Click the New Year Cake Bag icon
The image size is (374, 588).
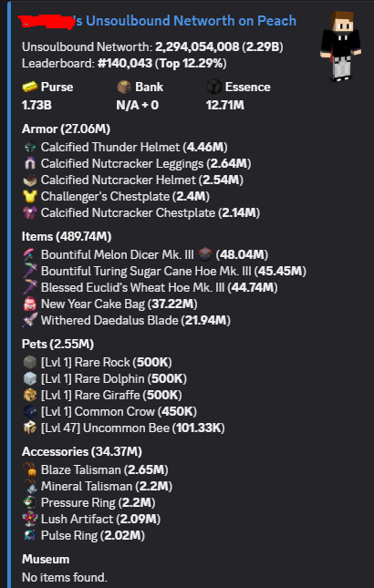coord(29,304)
